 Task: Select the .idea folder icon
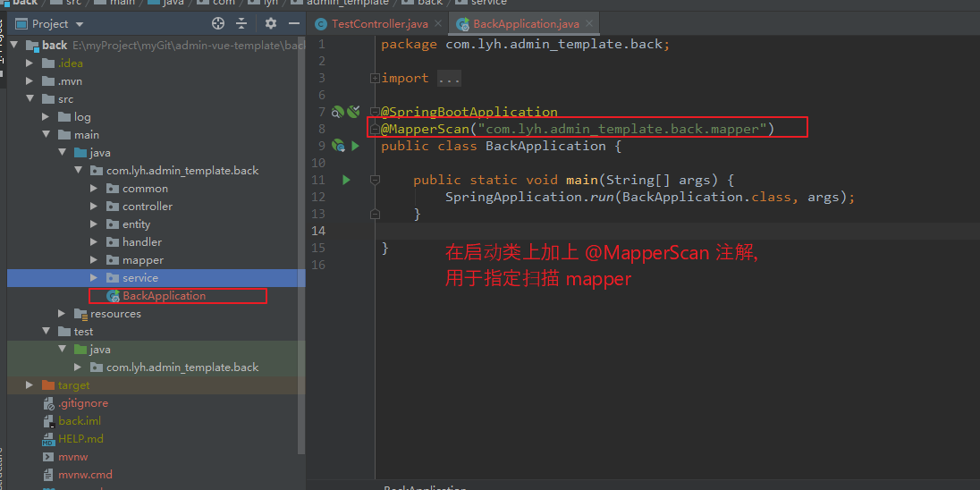(48, 63)
